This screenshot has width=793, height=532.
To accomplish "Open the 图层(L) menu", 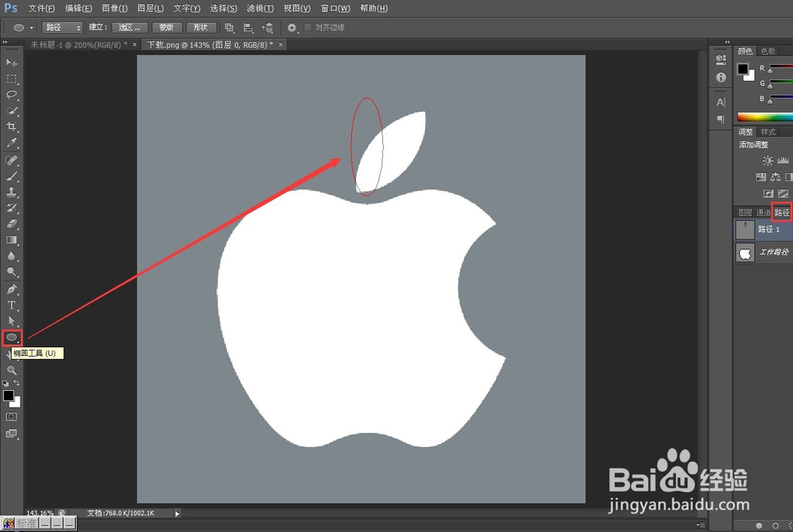I will (x=150, y=8).
